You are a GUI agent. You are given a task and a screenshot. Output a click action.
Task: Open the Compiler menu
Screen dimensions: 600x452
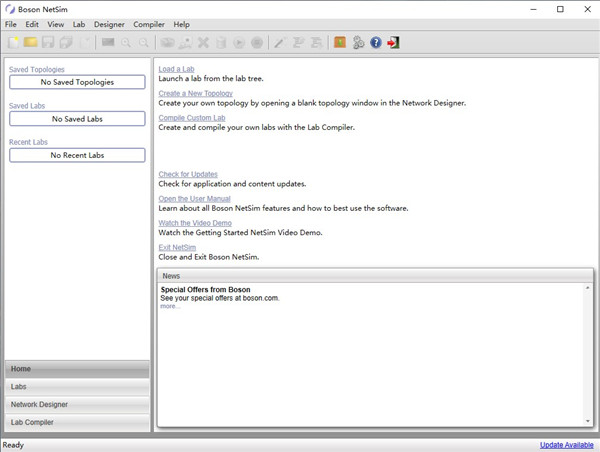click(x=149, y=24)
